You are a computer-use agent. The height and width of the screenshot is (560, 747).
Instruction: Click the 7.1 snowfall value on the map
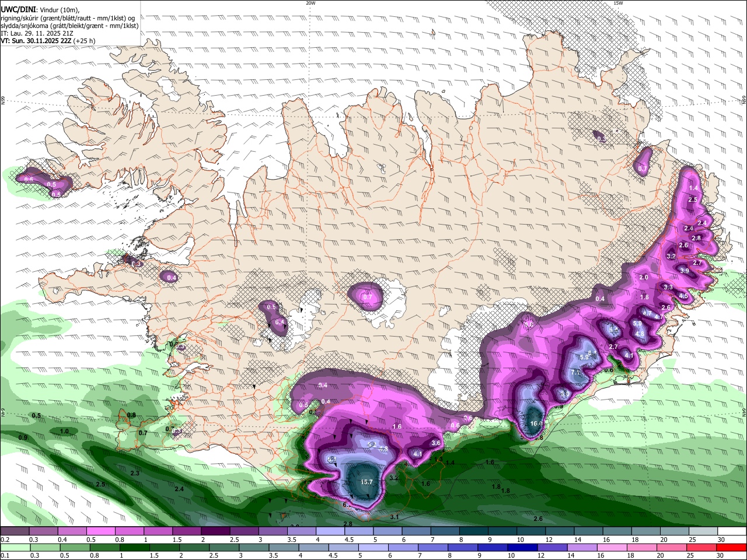coord(575,372)
